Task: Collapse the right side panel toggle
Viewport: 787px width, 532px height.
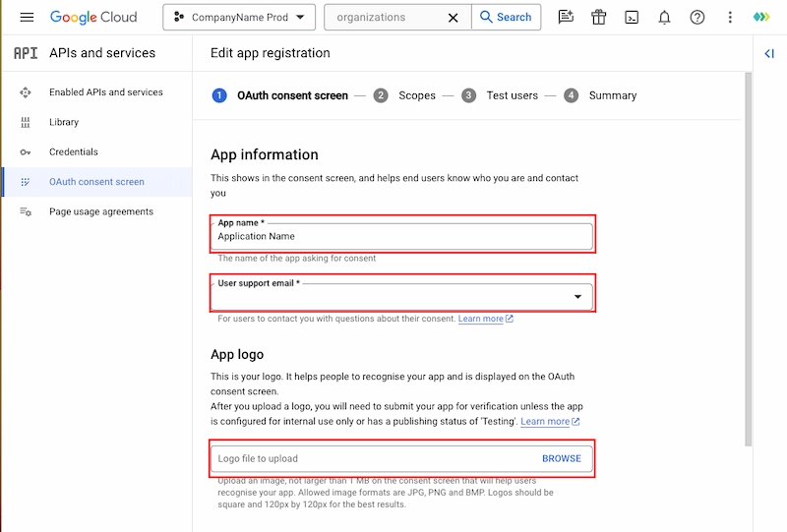Action: tap(769, 54)
